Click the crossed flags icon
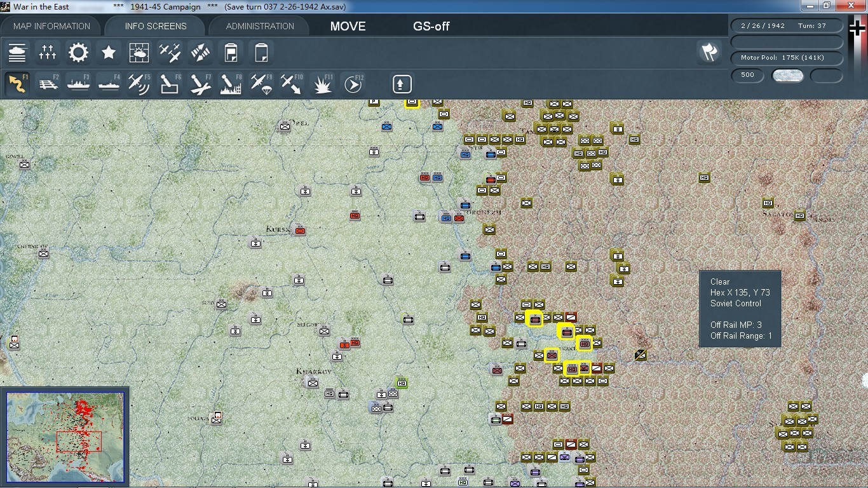This screenshot has height=488, width=868. (709, 52)
